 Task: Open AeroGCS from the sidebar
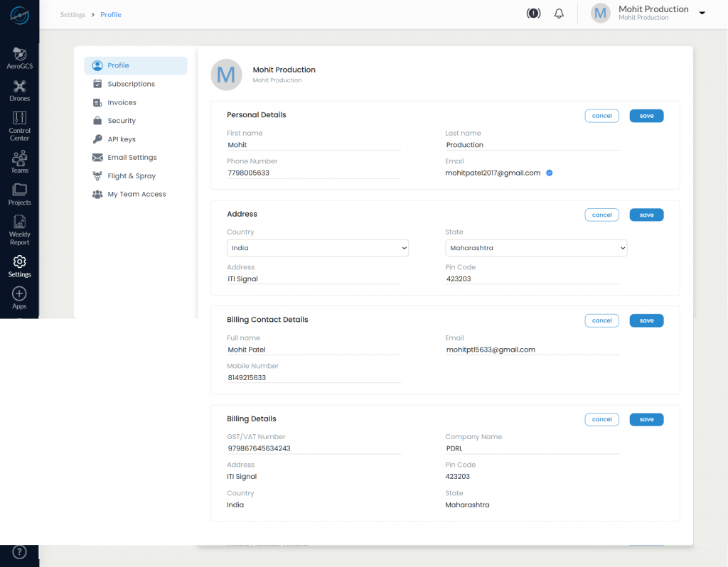[19, 58]
